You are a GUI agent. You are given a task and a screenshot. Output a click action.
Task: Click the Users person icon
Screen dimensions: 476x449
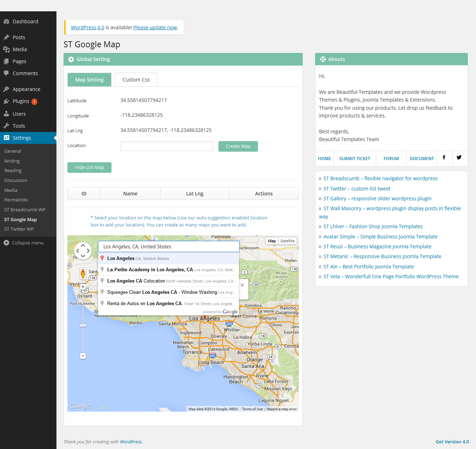(6, 114)
